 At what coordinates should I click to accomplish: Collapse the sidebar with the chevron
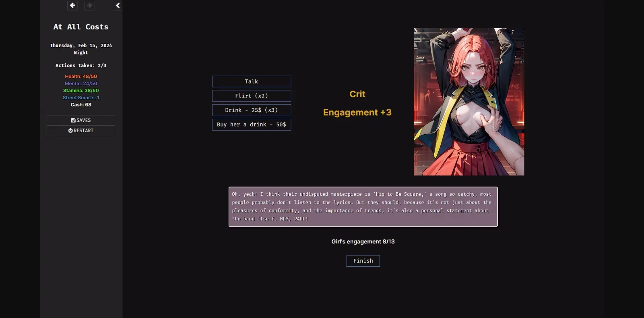[118, 6]
